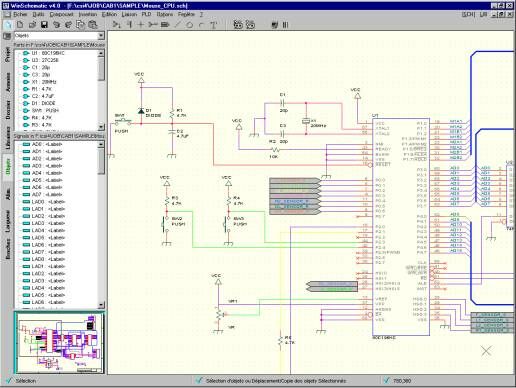Open the Fichier menu
516x388 pixels.
20,14
